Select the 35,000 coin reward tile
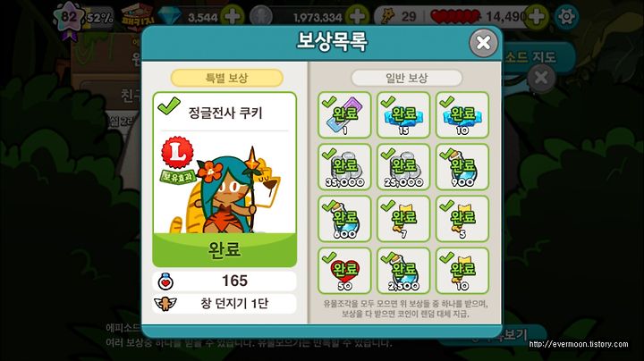Viewport: 644px width, 361px height. (x=344, y=166)
